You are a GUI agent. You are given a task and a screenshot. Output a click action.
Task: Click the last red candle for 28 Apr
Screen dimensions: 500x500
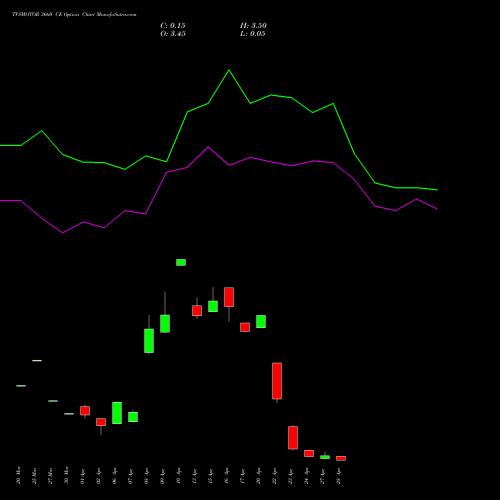(341, 458)
